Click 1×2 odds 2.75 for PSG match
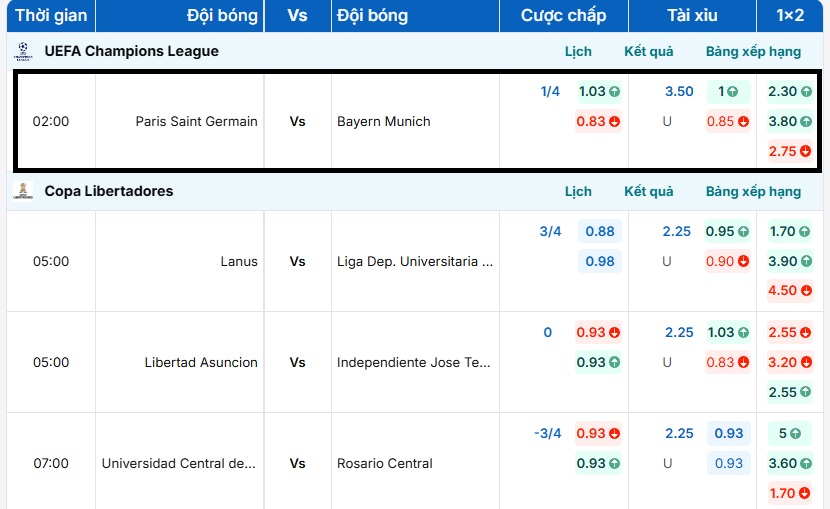This screenshot has height=509, width=830. point(790,151)
